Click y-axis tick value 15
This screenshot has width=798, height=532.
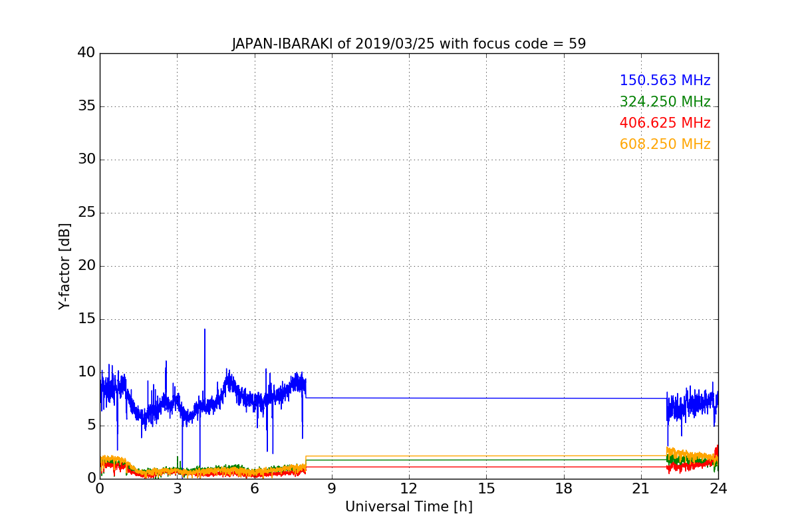[x=86, y=319]
